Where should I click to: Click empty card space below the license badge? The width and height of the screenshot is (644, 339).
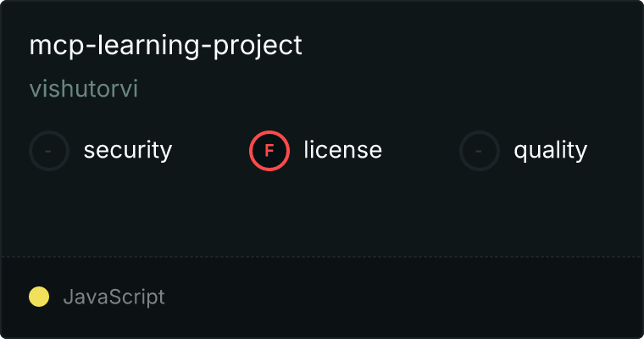(269, 212)
